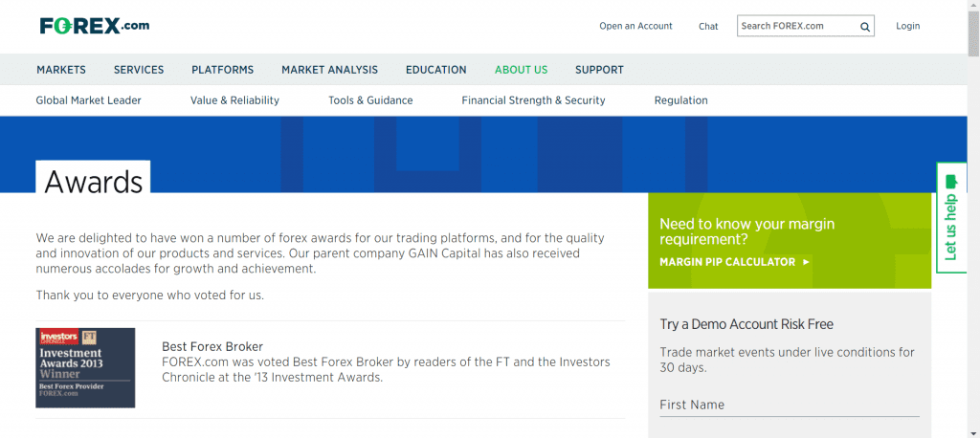
Task: Click the Let us help tab icon
Action: tap(951, 182)
